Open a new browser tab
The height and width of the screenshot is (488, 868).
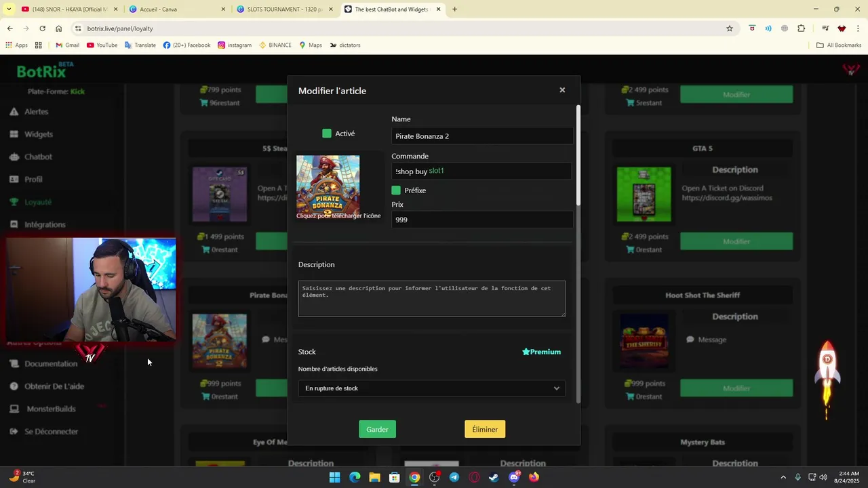(454, 9)
